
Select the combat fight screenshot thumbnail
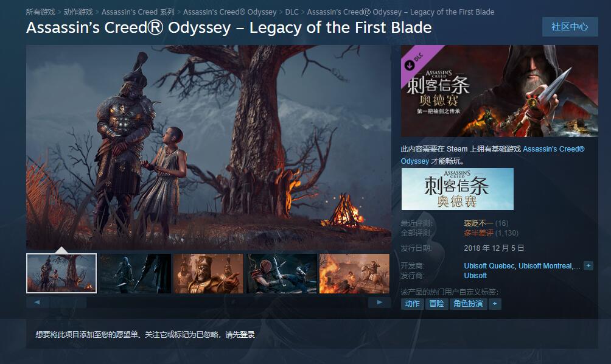(282, 273)
